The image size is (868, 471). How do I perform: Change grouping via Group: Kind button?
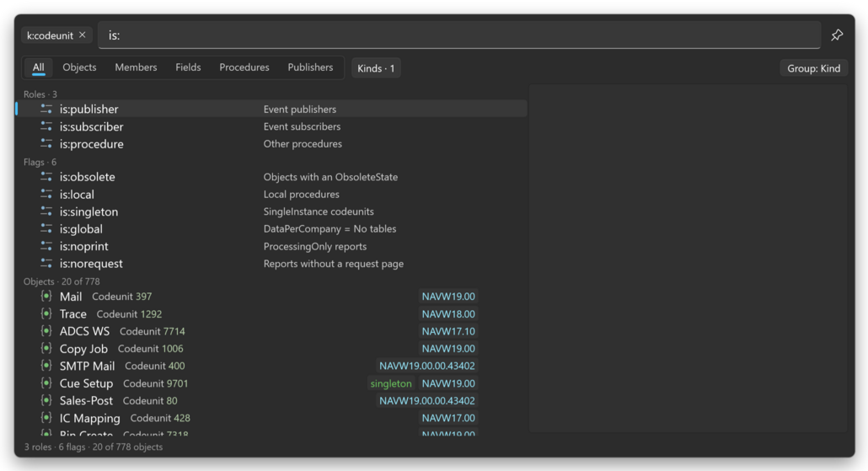[813, 68]
